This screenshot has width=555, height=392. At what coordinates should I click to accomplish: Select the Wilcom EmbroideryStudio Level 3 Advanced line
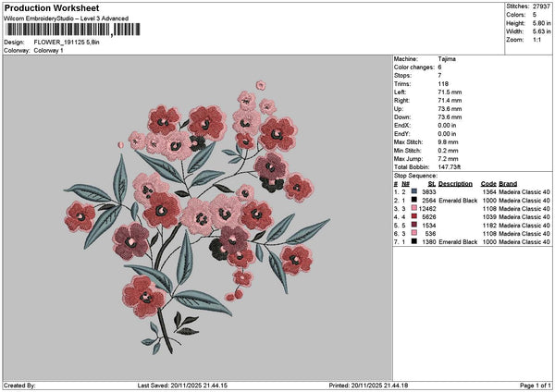click(67, 18)
